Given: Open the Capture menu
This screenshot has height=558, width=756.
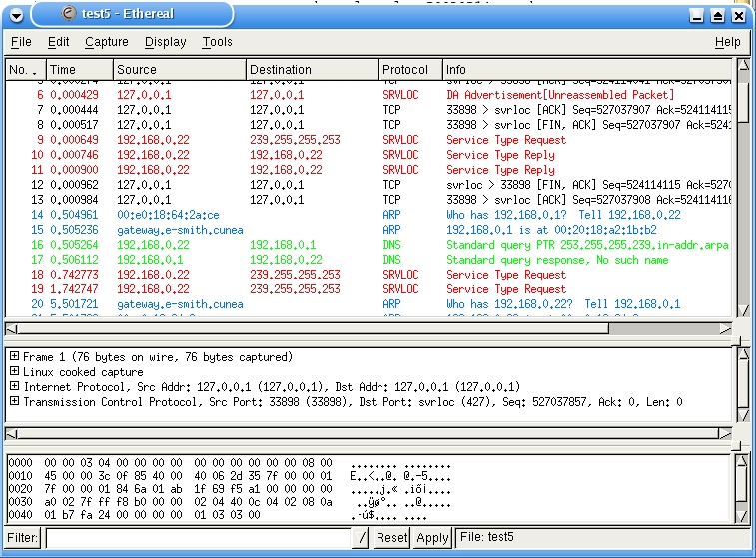Looking at the screenshot, I should click(x=107, y=42).
